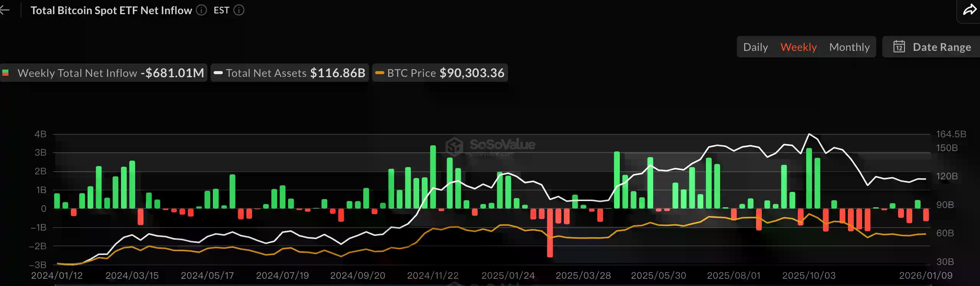Go back using the left arrow icon
Screen dimensions: 980x286
coord(5,10)
